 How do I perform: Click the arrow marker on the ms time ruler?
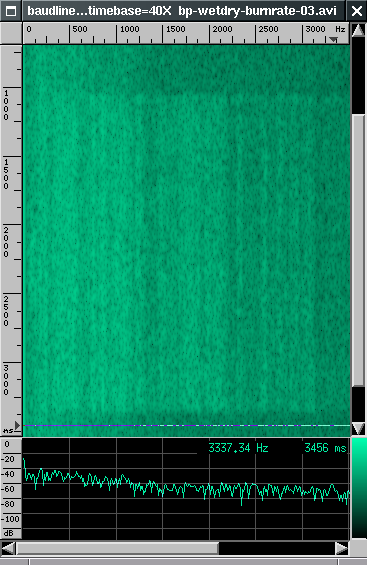tap(17, 425)
